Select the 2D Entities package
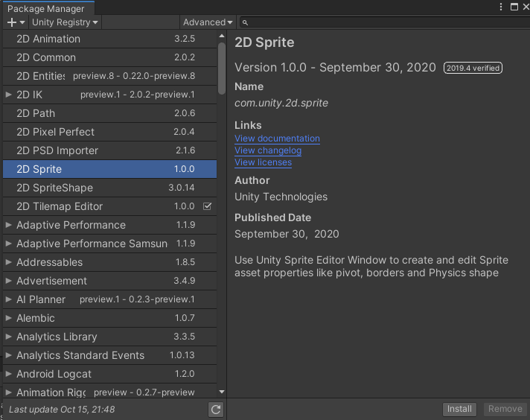The height and width of the screenshot is (420, 530). point(110,76)
